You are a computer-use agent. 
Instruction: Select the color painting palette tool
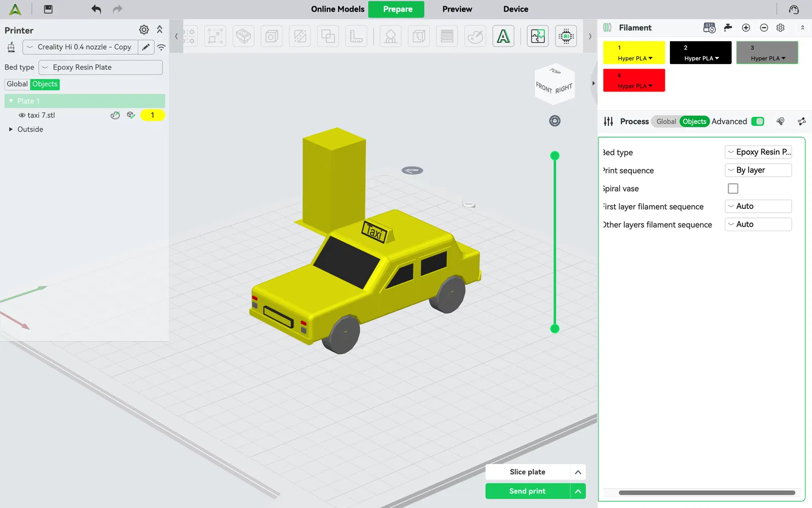pyautogui.click(x=476, y=36)
